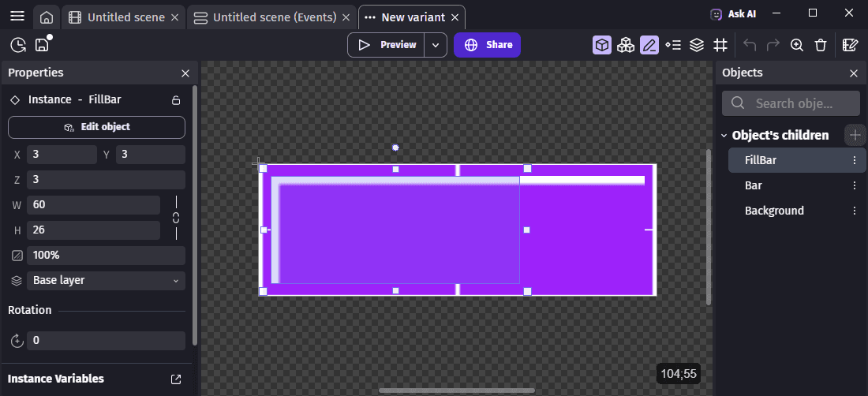Save the project with floppy icon
The width and height of the screenshot is (868, 396).
(x=42, y=45)
